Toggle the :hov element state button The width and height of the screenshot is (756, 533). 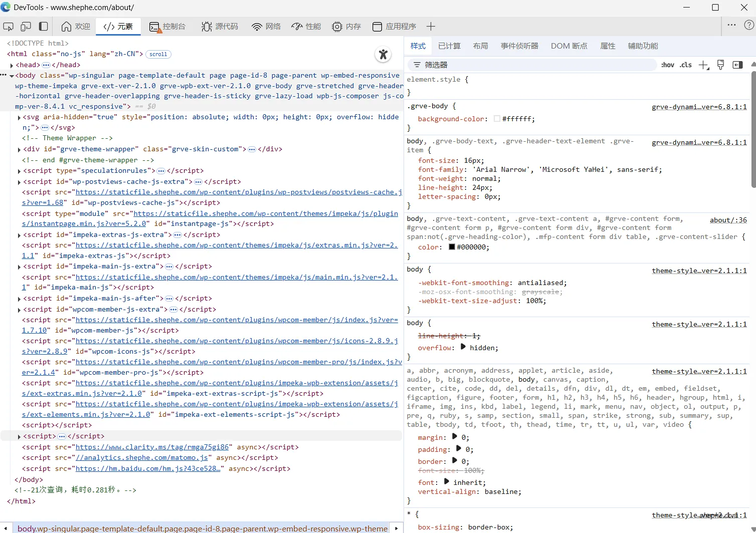pos(667,65)
